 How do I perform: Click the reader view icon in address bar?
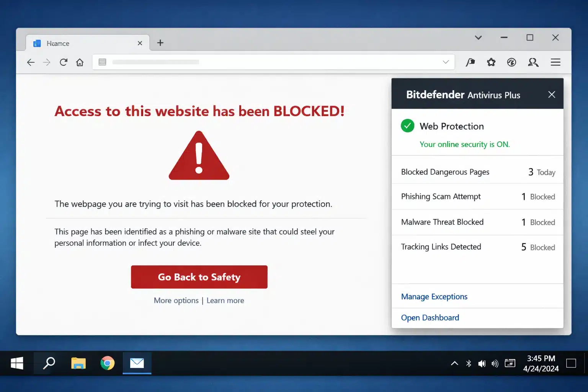pos(102,62)
